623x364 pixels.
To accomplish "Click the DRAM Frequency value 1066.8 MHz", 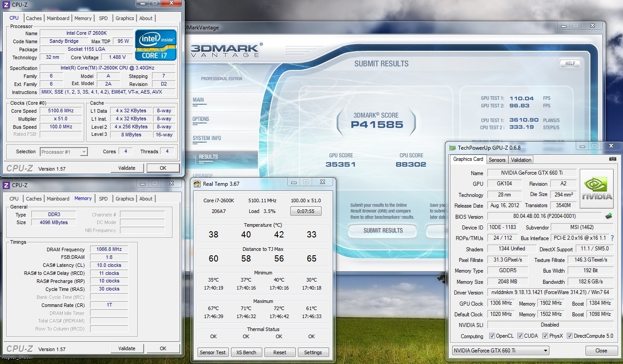I will coord(109,249).
